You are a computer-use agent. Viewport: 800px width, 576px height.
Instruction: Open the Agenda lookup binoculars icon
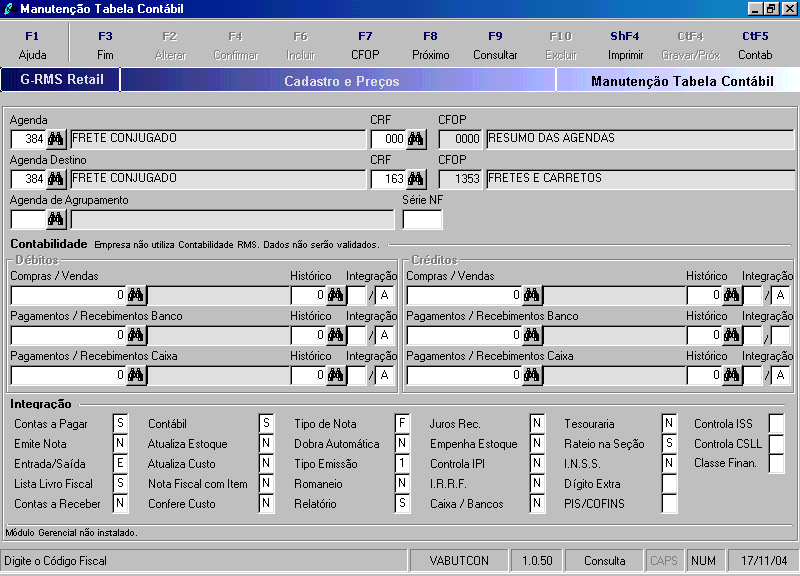(56, 139)
